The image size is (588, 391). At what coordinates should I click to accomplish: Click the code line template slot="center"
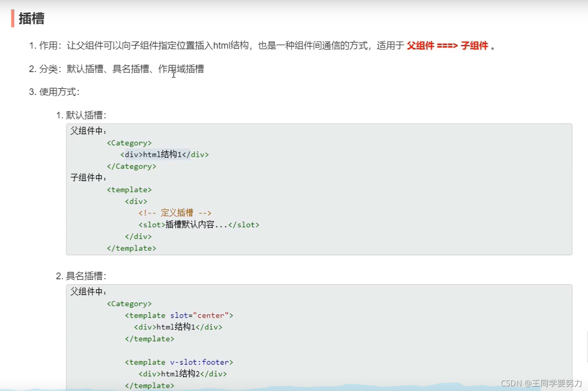179,315
